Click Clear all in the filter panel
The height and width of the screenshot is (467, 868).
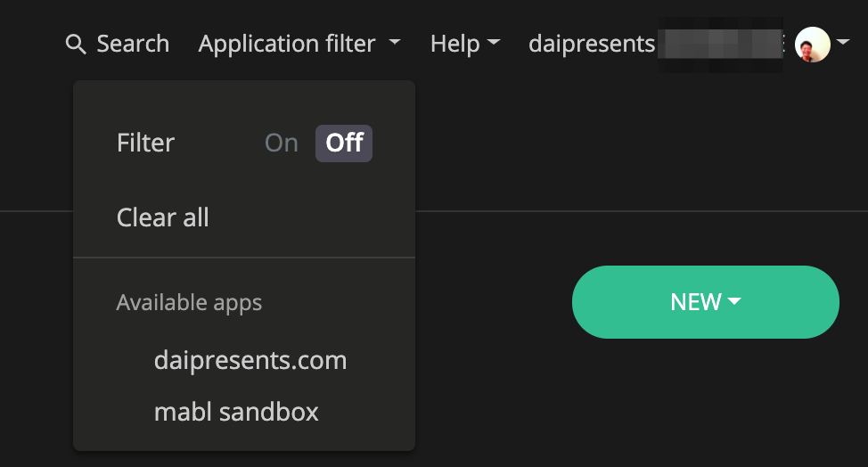pyautogui.click(x=163, y=217)
